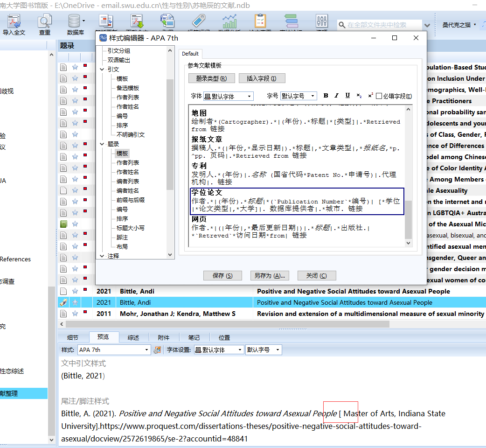Viewport: 486px width, 448px height.
Task: Open the 导入全文 import tool
Action: 14,24
